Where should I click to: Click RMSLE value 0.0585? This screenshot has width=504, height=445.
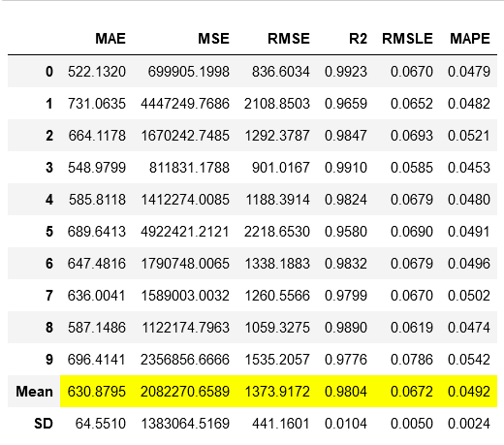[412, 168]
